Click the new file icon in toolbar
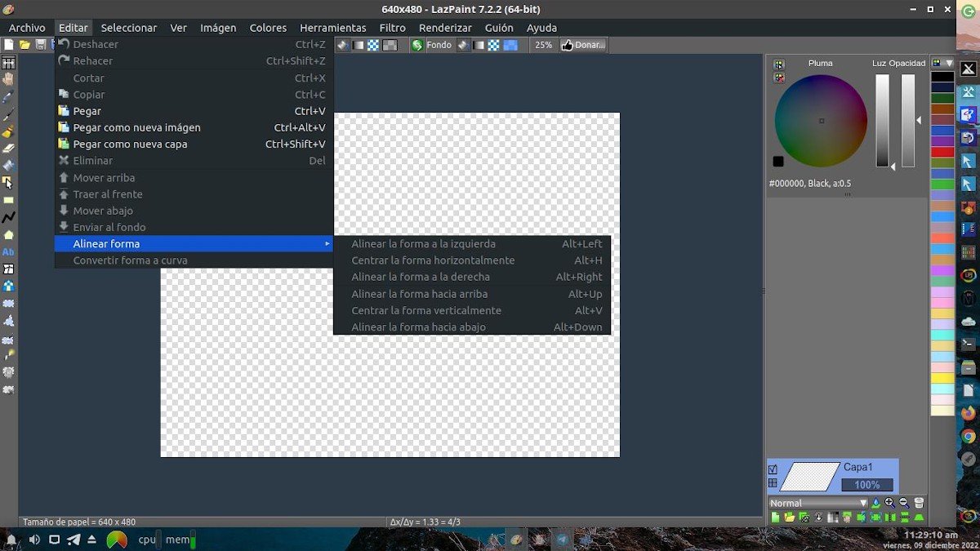The width and height of the screenshot is (980, 551). pyautogui.click(x=9, y=45)
